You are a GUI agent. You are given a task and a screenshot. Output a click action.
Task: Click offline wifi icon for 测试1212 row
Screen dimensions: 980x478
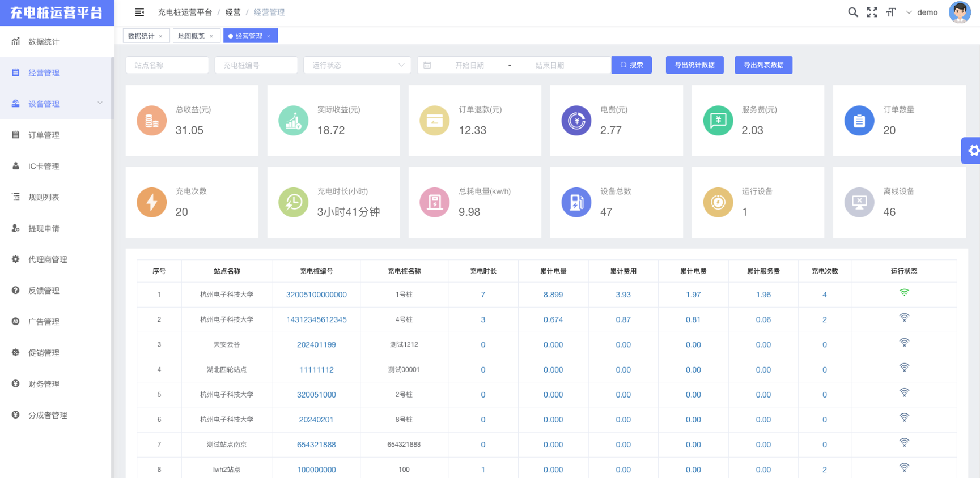[904, 343]
